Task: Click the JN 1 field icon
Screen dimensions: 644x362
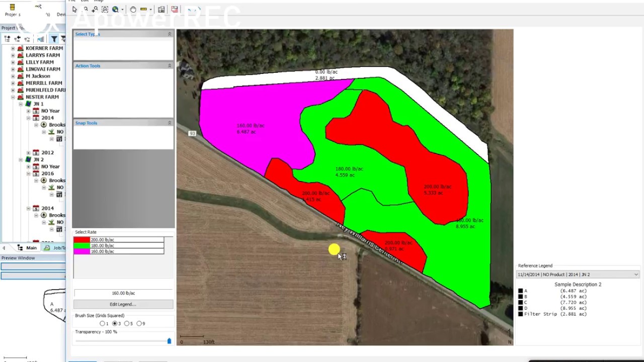Action: click(x=29, y=104)
